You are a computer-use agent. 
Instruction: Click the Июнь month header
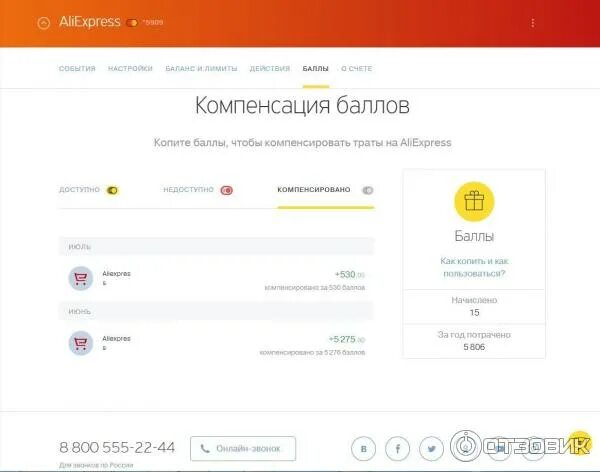point(216,311)
